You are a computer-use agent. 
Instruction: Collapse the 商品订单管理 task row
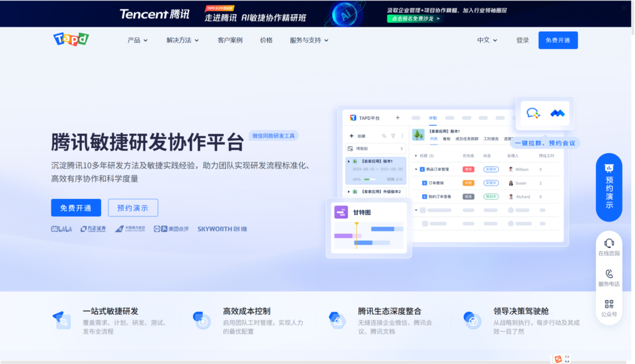click(416, 169)
